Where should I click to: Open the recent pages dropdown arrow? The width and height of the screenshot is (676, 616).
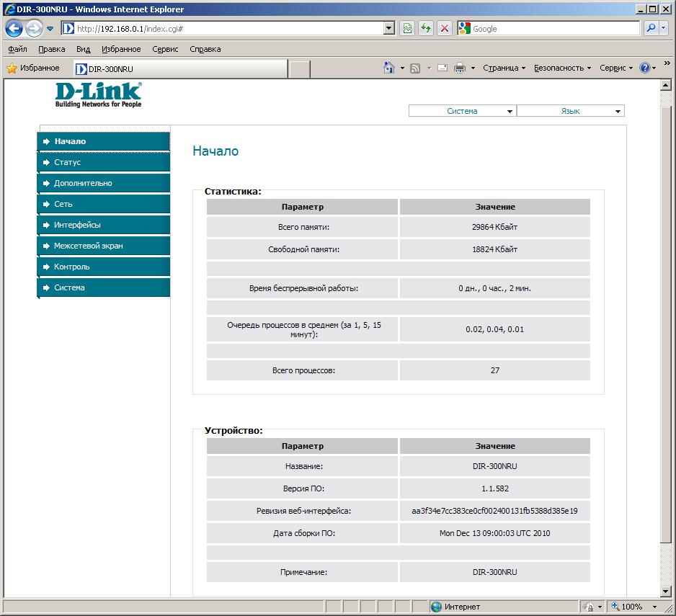(50, 29)
